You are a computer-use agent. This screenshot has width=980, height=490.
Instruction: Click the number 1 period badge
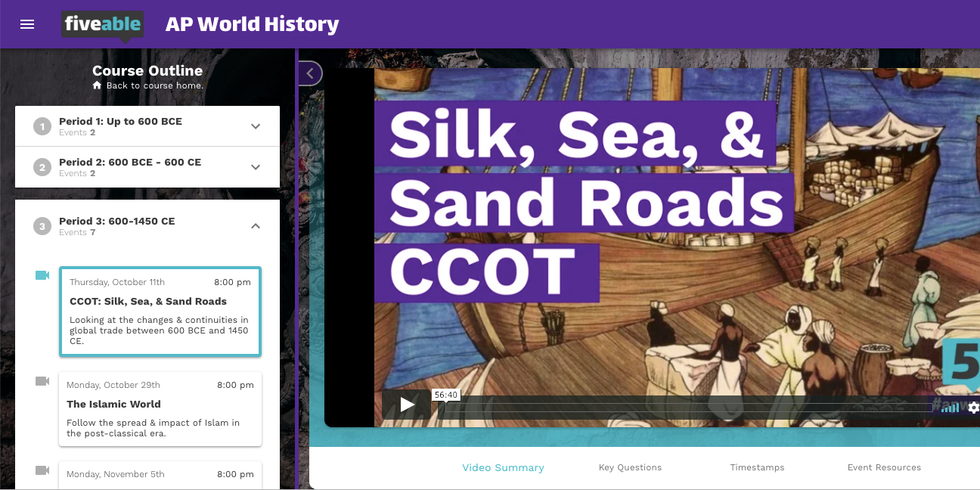pyautogui.click(x=42, y=126)
